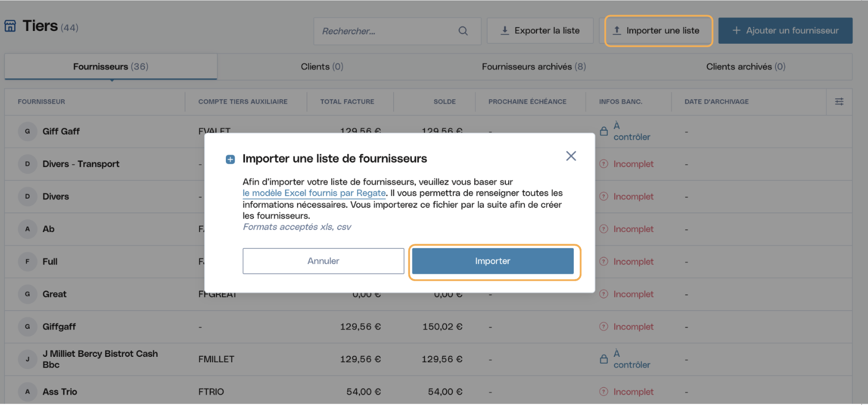Click the Tiers store icon
Screen dimensions: 868x405
pyautogui.click(x=10, y=26)
